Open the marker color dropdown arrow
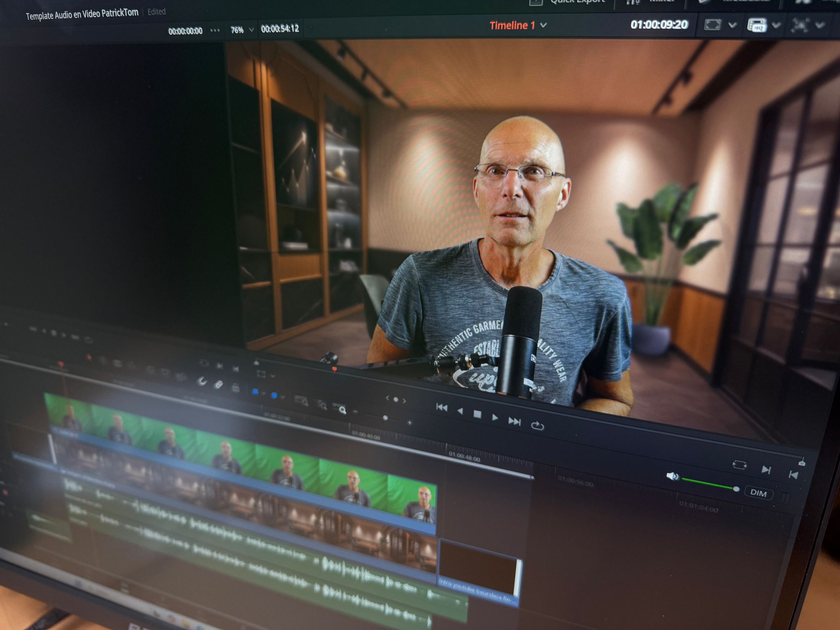This screenshot has height=630, width=840. tap(283, 397)
